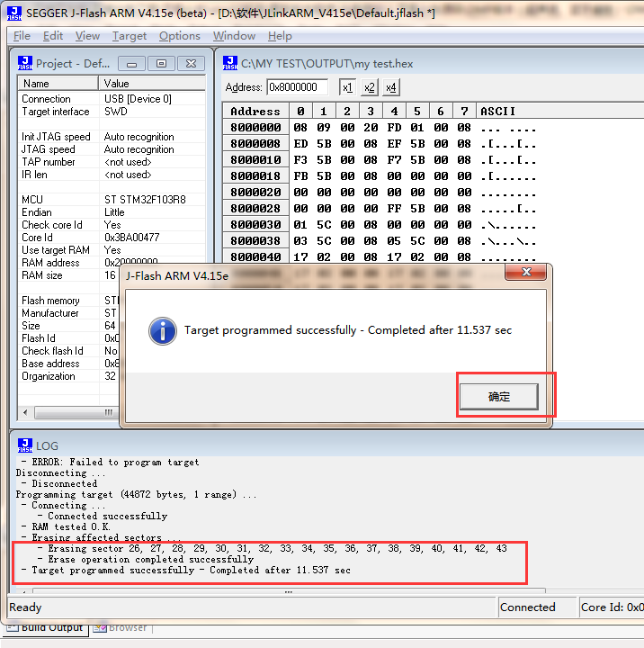The width and height of the screenshot is (644, 648).
Task: Open the Window menu
Action: (x=234, y=36)
